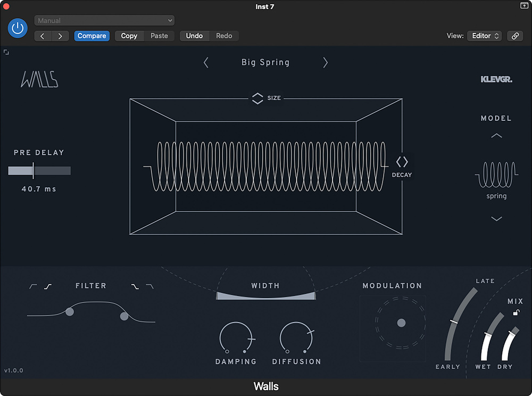
Task: Click the SIZE up-down arrows icon
Action: point(257,98)
